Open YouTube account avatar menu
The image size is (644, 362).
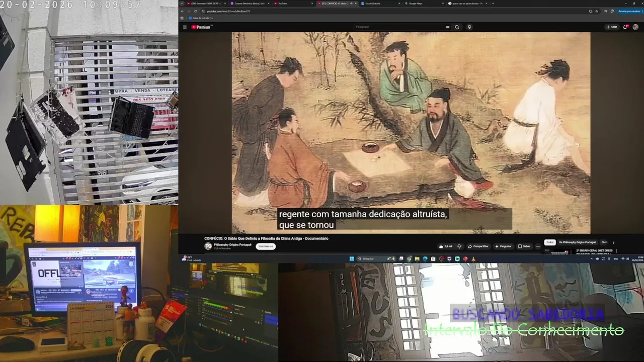(635, 27)
